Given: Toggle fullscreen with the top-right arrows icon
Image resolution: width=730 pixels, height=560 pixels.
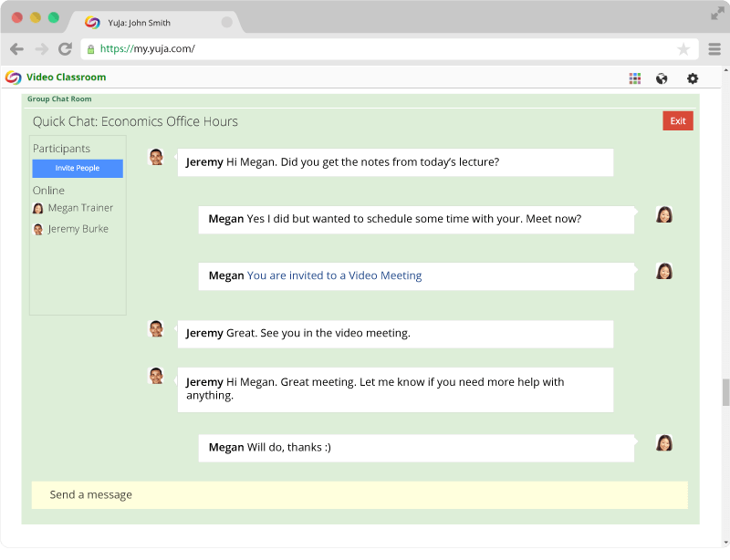Looking at the screenshot, I should 717,14.
